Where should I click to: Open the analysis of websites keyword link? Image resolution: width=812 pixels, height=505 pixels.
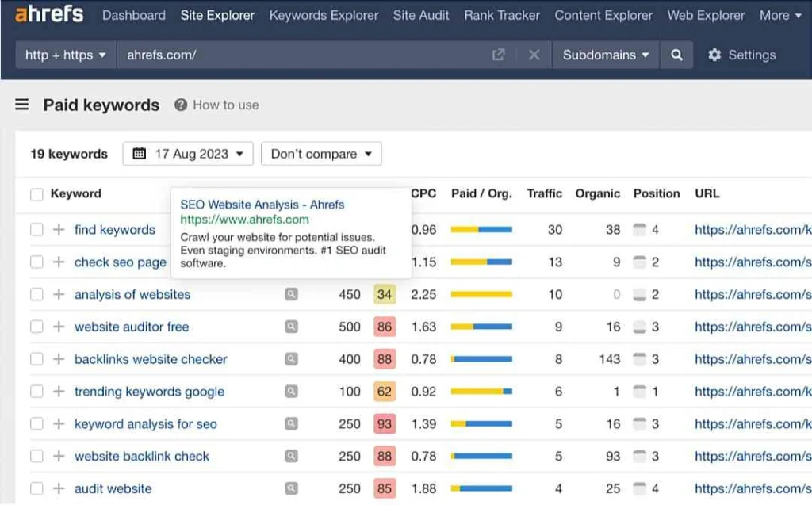pyautogui.click(x=132, y=294)
